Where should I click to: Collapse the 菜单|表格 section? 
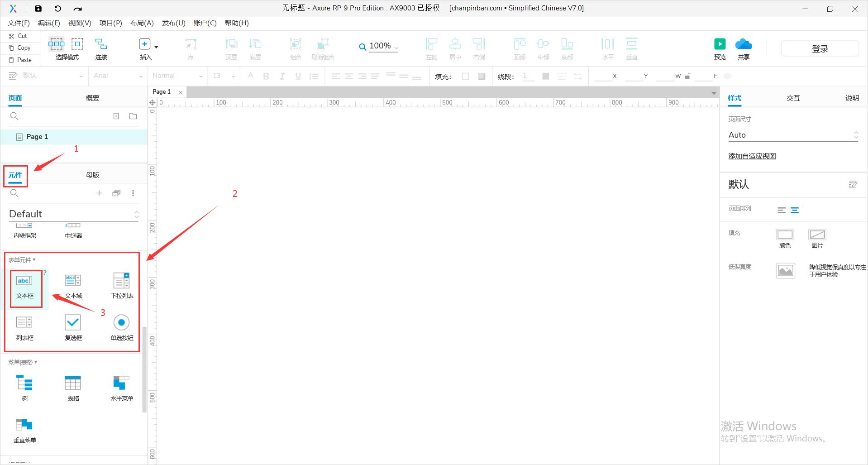tap(23, 362)
